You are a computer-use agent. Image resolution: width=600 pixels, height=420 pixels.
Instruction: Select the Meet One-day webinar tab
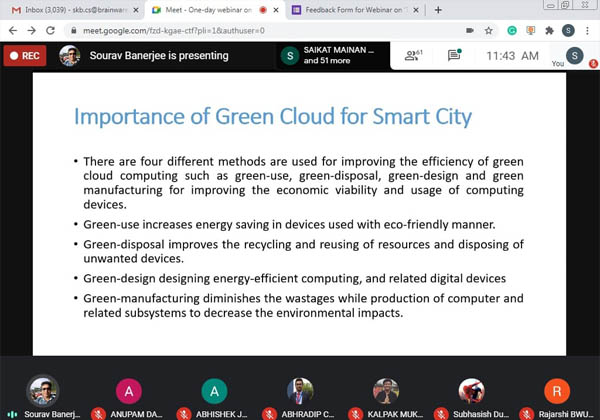pos(209,10)
